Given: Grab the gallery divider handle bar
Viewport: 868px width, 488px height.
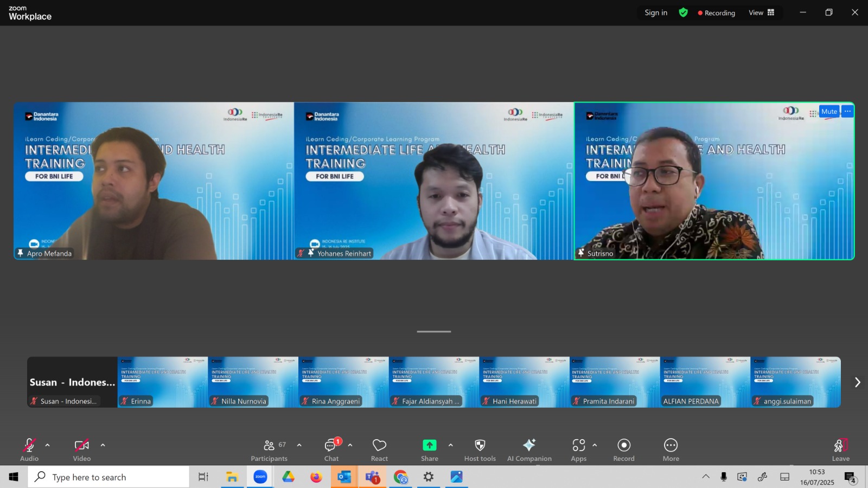Looking at the screenshot, I should point(434,331).
